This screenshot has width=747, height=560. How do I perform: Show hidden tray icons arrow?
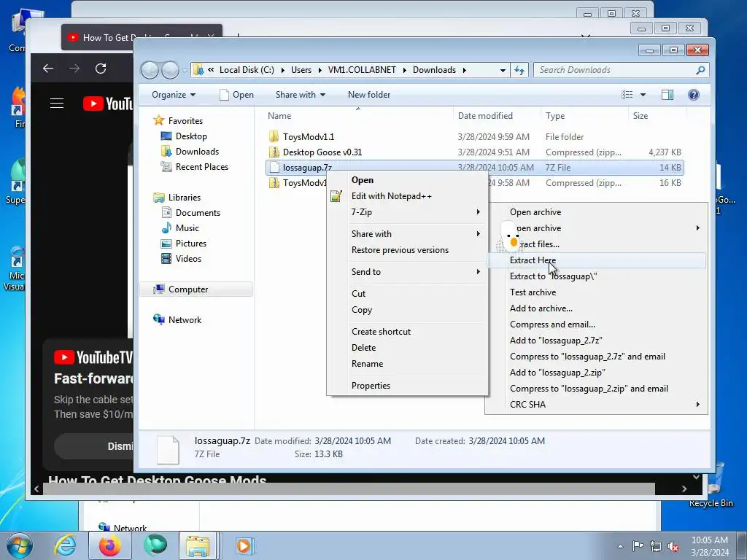[620, 546]
